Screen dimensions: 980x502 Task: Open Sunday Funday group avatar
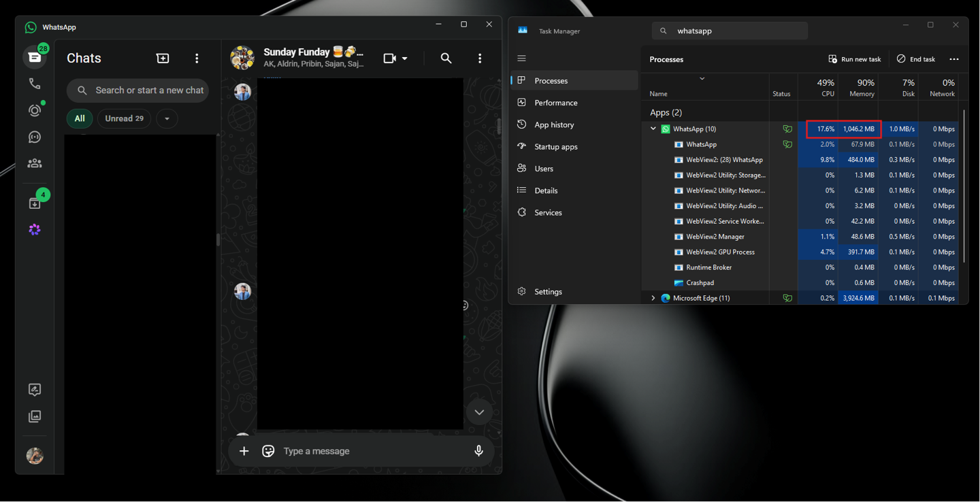[x=242, y=58]
